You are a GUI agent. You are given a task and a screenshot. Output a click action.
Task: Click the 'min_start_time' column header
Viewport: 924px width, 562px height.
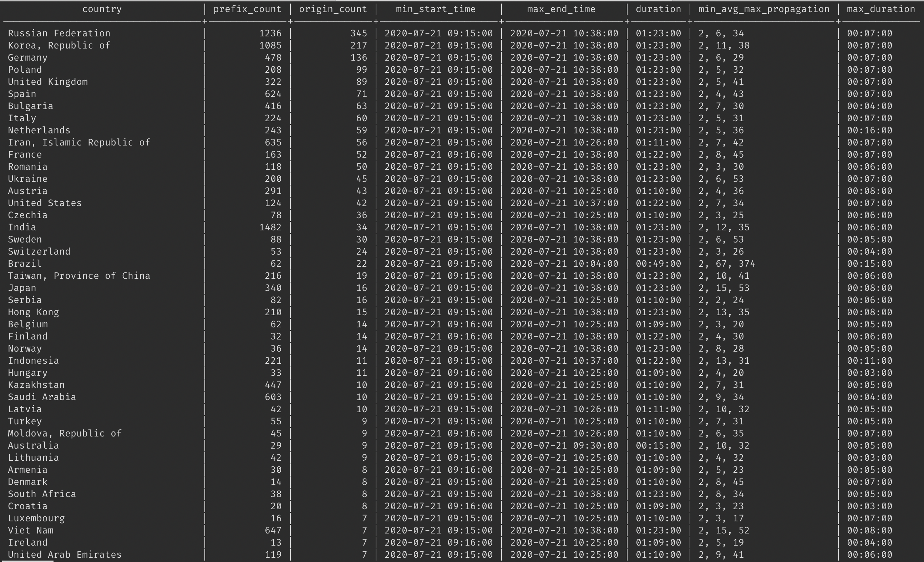[x=436, y=9]
